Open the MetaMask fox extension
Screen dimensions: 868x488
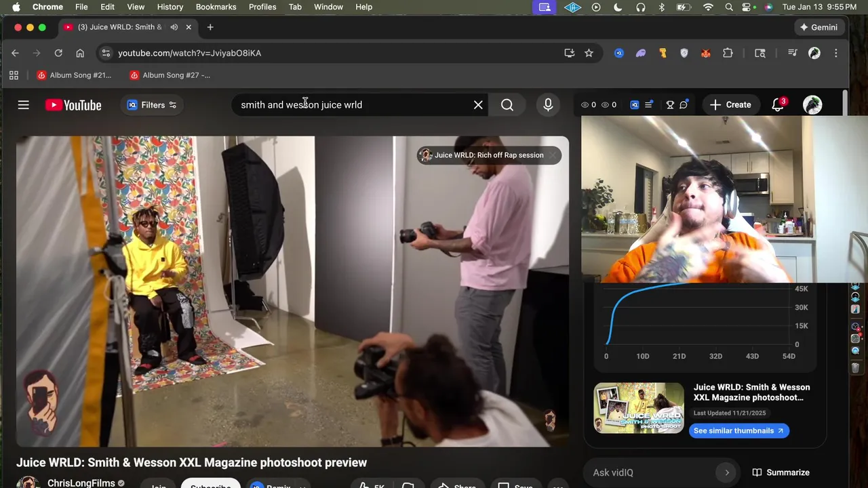click(x=706, y=53)
